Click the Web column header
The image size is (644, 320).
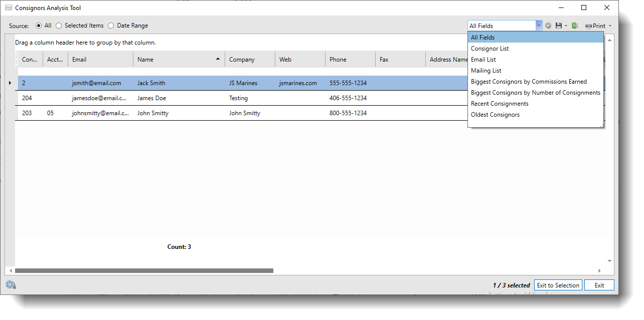[x=300, y=59]
